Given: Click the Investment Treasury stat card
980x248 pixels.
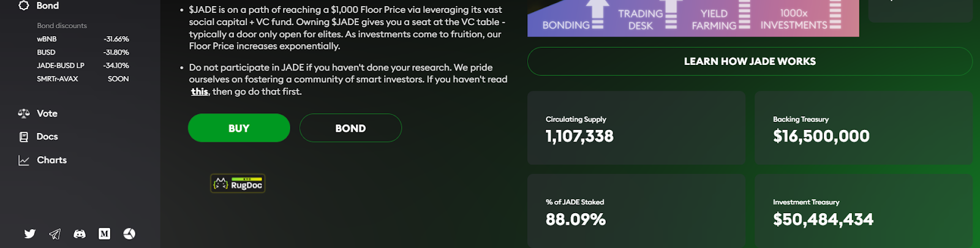Looking at the screenshot, I should point(864,211).
